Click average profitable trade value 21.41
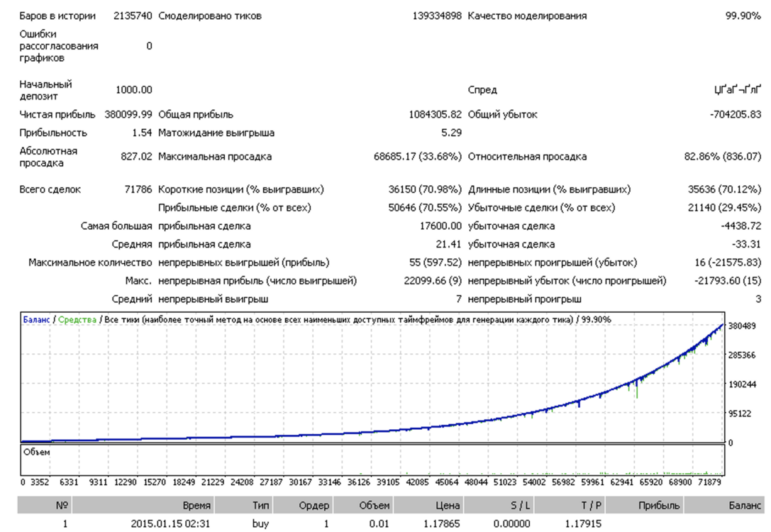Viewport: 771px width, 532px height. tap(448, 245)
